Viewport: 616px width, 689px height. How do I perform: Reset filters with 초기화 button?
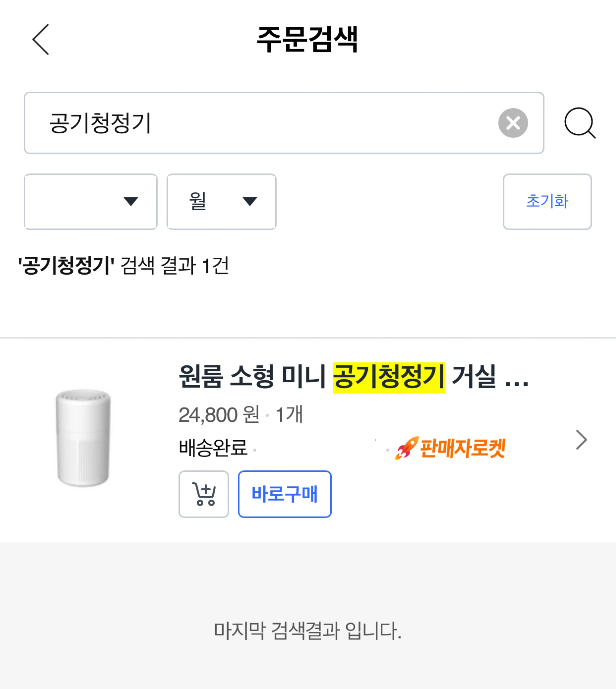click(x=547, y=202)
